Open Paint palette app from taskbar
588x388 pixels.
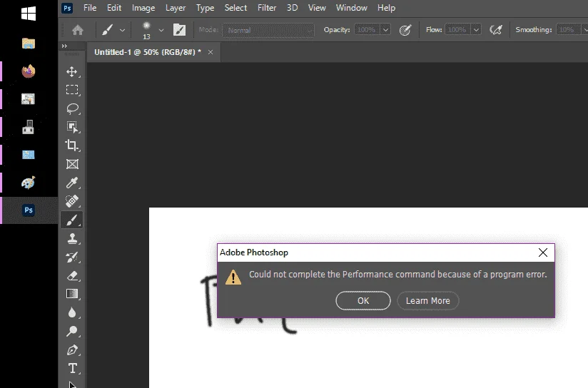[x=29, y=183]
